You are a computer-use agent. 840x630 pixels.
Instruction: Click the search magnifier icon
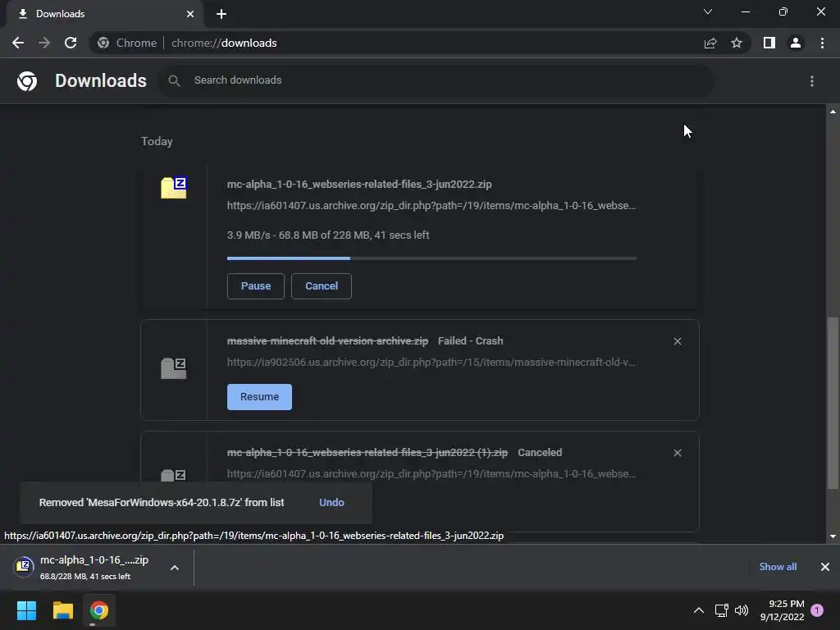click(x=174, y=81)
